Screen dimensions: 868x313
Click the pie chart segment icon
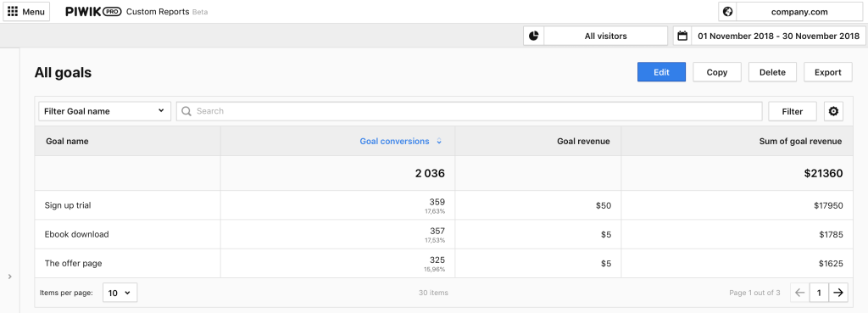(534, 36)
